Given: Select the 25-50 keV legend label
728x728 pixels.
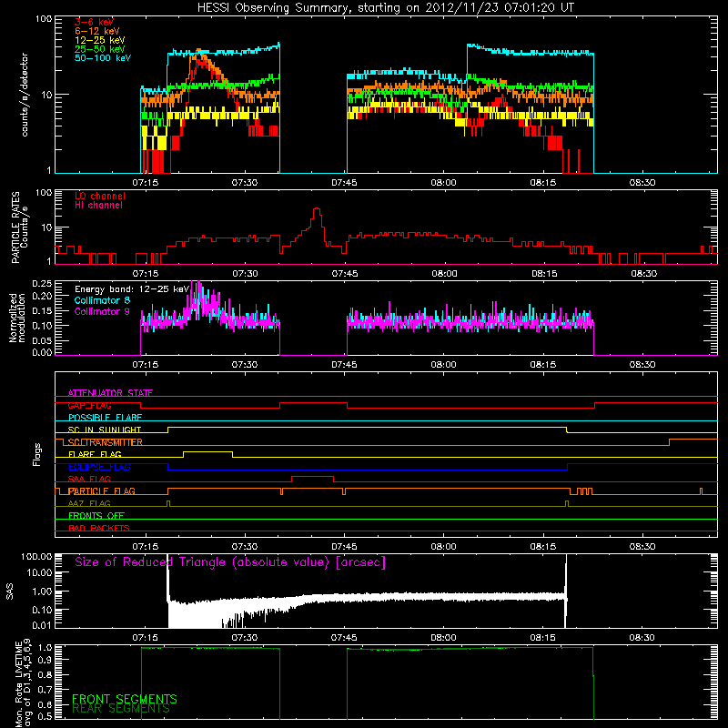Looking at the screenshot, I should 100,49.
